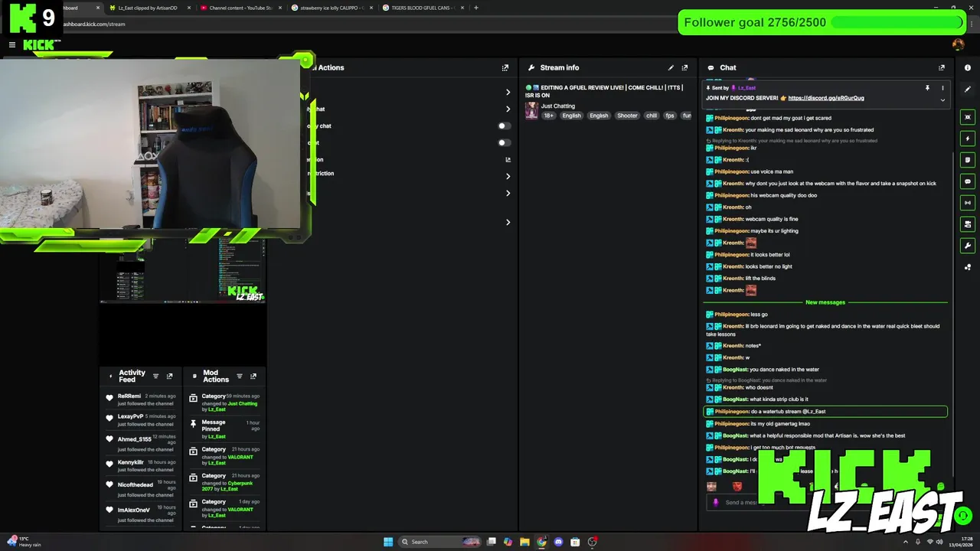Click 'Just Chatting' in Mod Actions
The height and width of the screenshot is (551, 980).
coord(243,403)
